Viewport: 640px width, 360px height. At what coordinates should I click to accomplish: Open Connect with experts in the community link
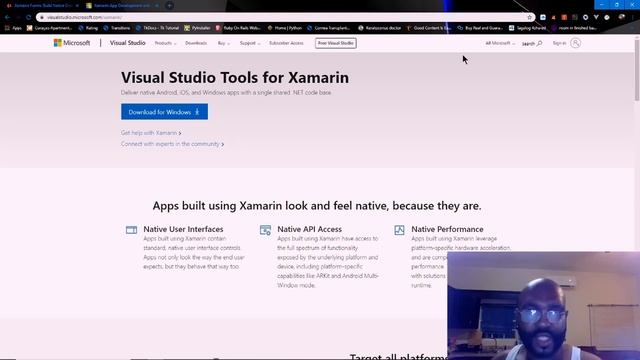[x=172, y=144]
